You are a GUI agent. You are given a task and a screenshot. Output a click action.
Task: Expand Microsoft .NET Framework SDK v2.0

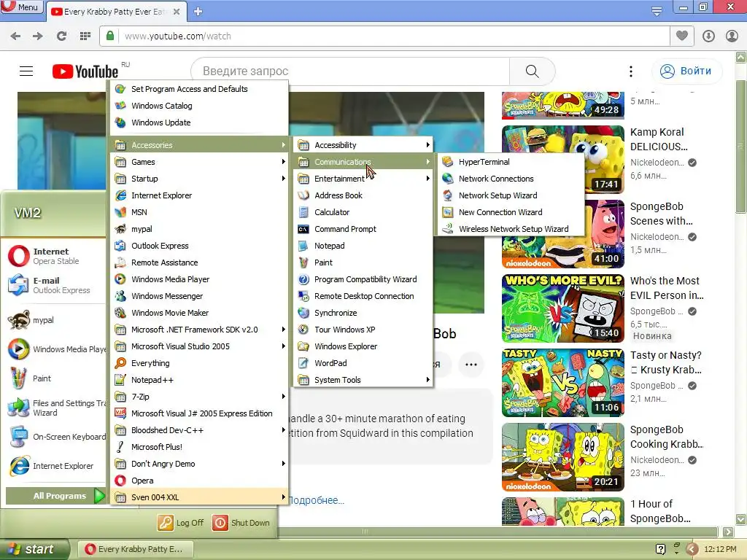[199, 330]
